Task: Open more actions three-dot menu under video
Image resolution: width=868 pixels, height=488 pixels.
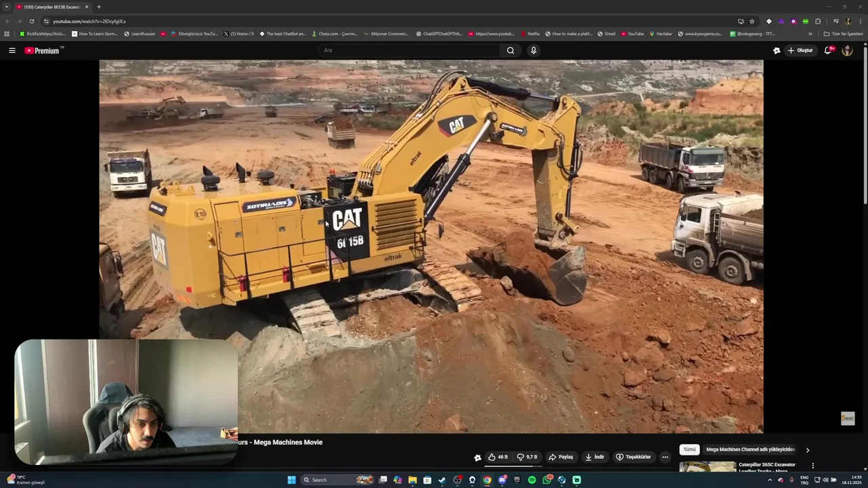Action: coord(665,457)
